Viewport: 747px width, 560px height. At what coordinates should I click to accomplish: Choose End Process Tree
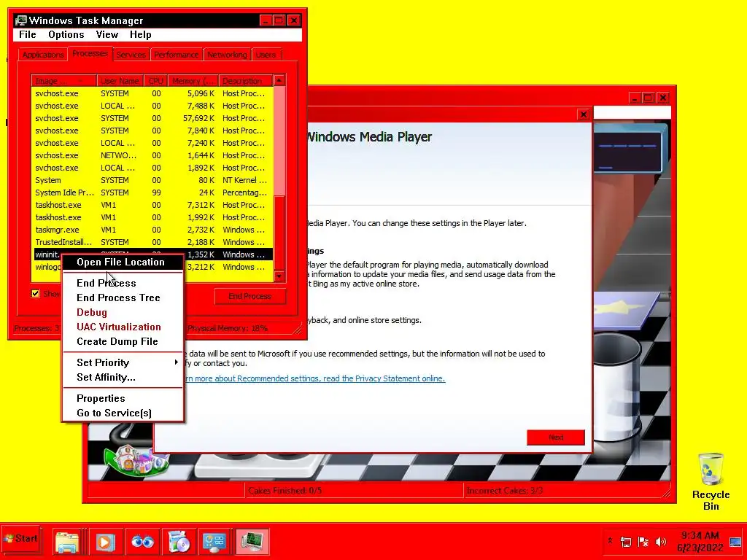[x=123, y=297]
